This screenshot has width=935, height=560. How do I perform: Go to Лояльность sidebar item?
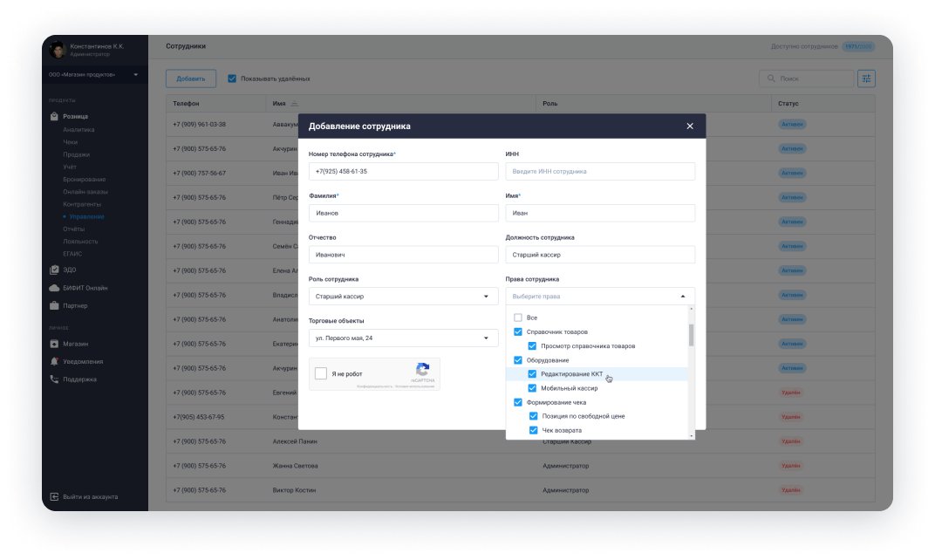(80, 241)
